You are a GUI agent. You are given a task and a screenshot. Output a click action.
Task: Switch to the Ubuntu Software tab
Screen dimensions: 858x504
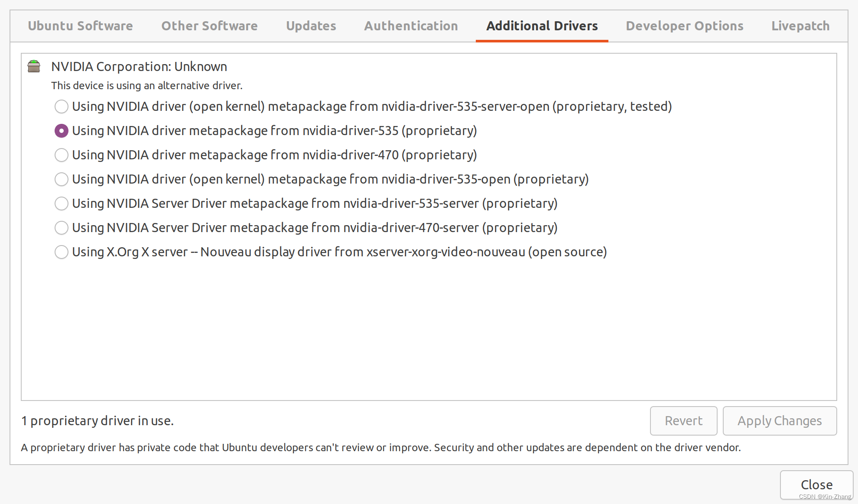point(81,26)
